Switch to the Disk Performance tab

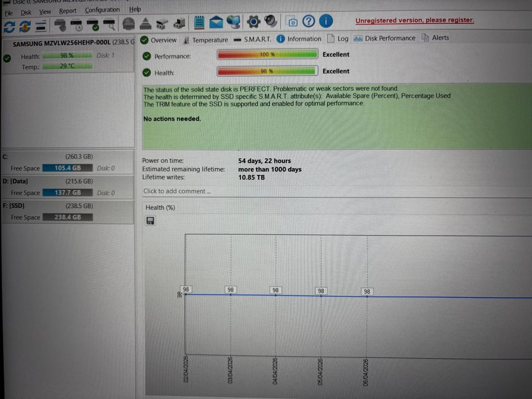click(384, 38)
